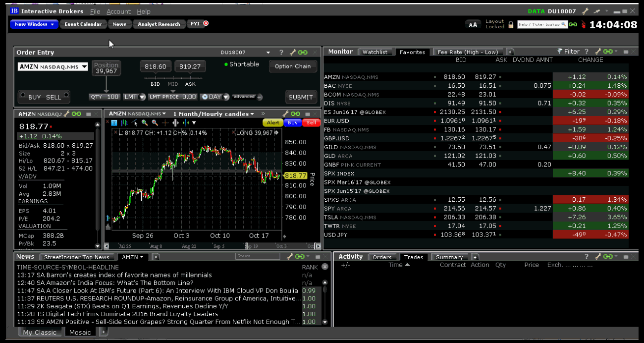Select the SELL radio button
Viewport: 644px width, 343px height.
[66, 96]
